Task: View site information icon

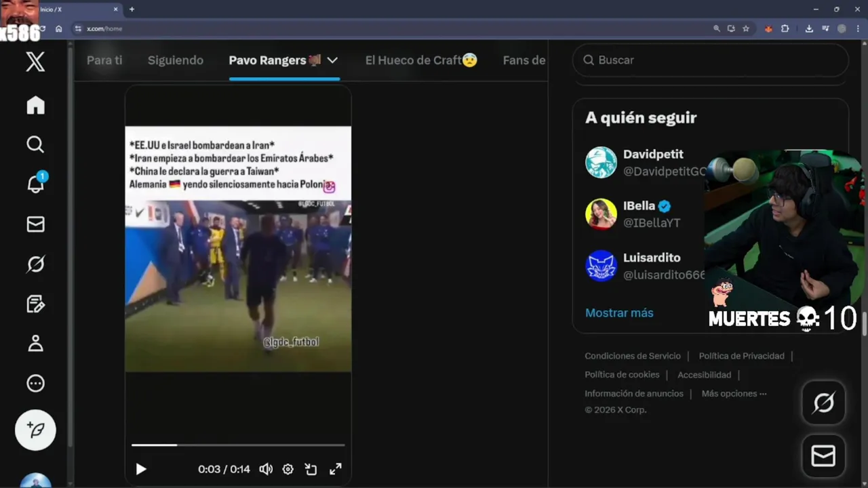Action: (78, 28)
